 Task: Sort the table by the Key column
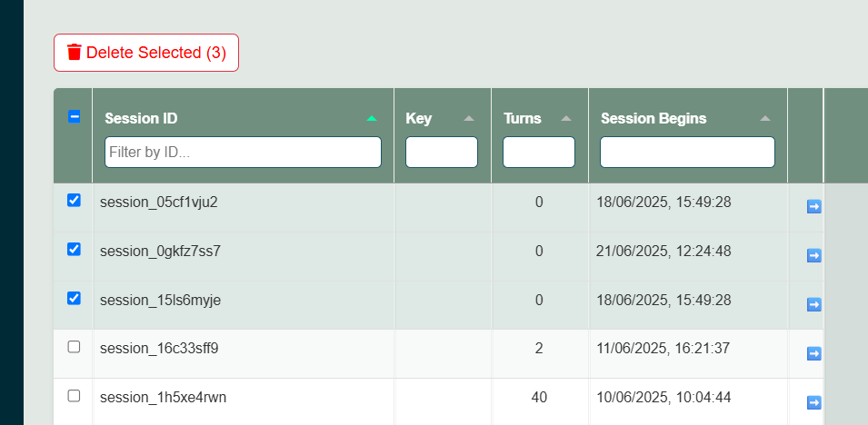(x=469, y=118)
